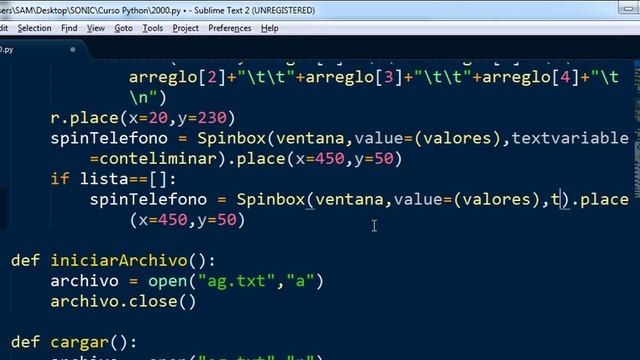
Task: Click the unsaved dot on the .py tab
Action: 73,49
